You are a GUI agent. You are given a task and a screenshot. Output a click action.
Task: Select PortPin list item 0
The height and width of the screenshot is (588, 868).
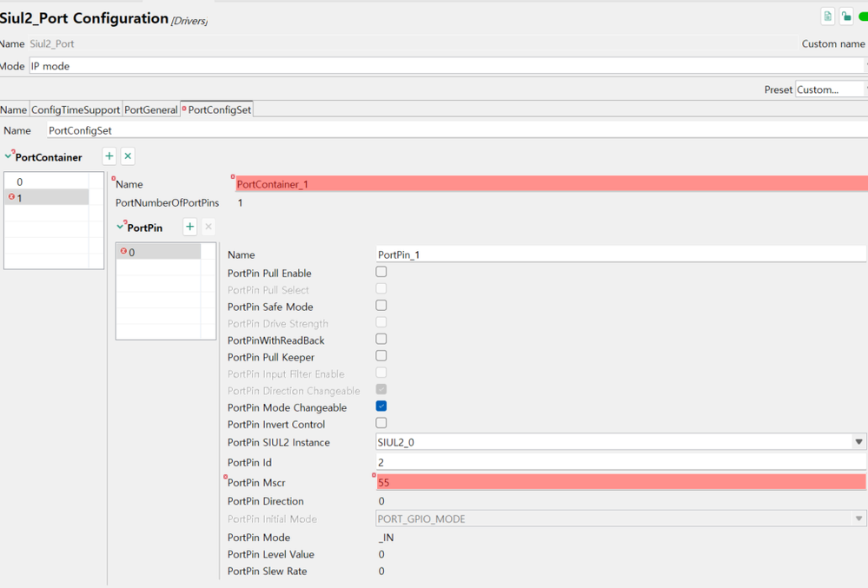click(x=159, y=252)
